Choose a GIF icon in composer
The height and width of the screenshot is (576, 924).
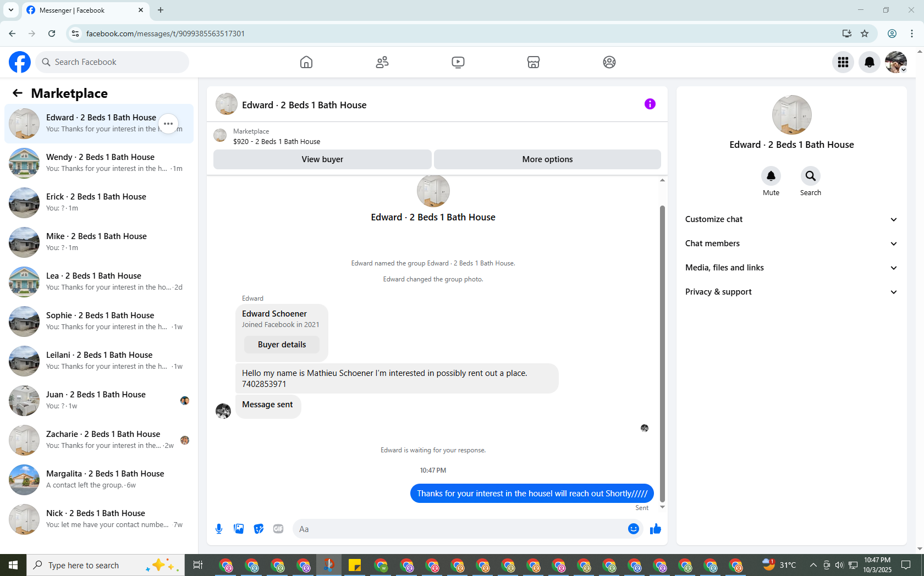(x=278, y=529)
